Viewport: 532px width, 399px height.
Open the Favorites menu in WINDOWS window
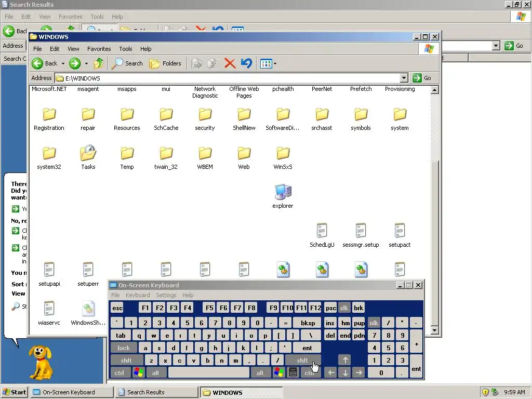pyautogui.click(x=99, y=49)
